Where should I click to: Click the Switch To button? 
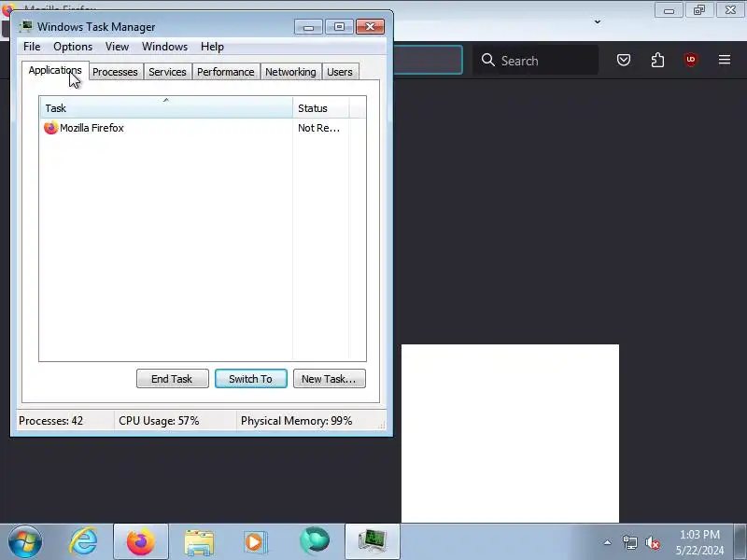[x=251, y=379]
